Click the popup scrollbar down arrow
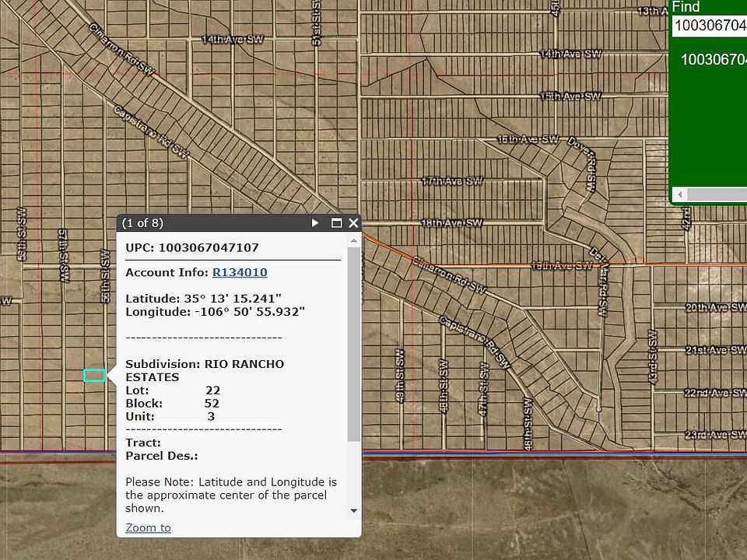The height and width of the screenshot is (560, 747). 354,511
